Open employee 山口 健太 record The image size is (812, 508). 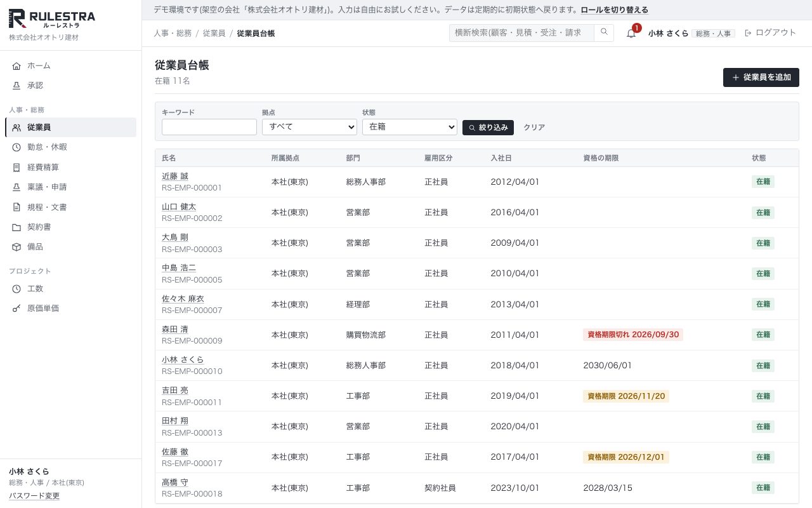point(179,207)
